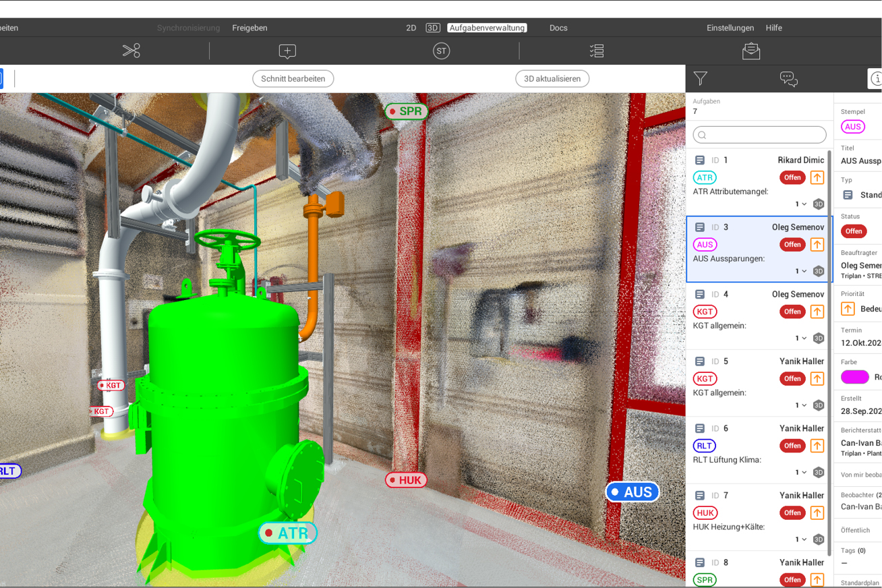The height and width of the screenshot is (588, 882).
Task: Open the Einstellungen menu
Action: [x=730, y=28]
